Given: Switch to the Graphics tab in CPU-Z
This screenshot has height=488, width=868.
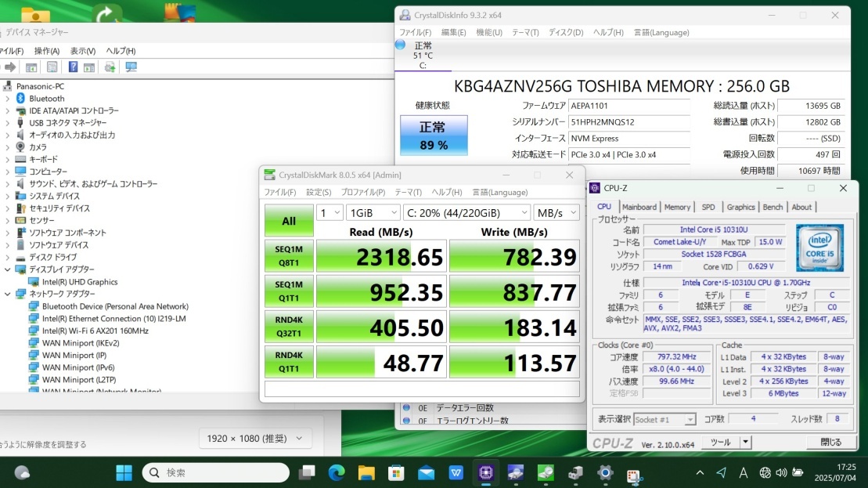Looking at the screenshot, I should 740,207.
